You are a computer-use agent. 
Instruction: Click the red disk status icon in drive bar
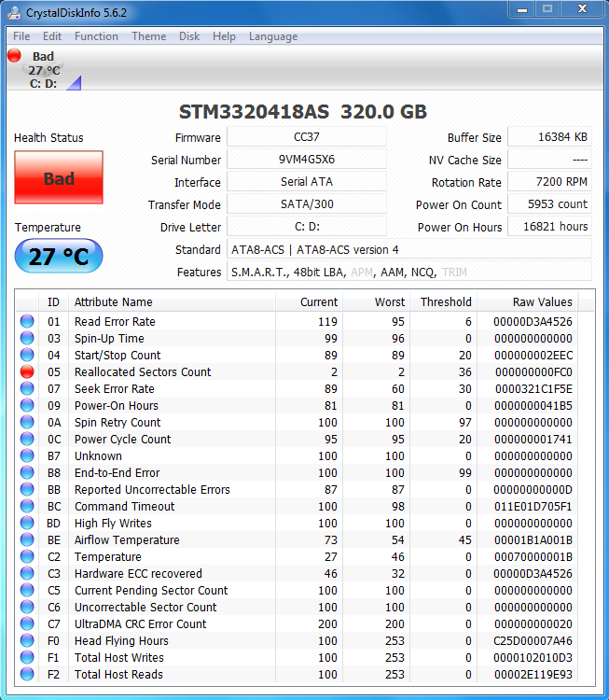pos(14,56)
